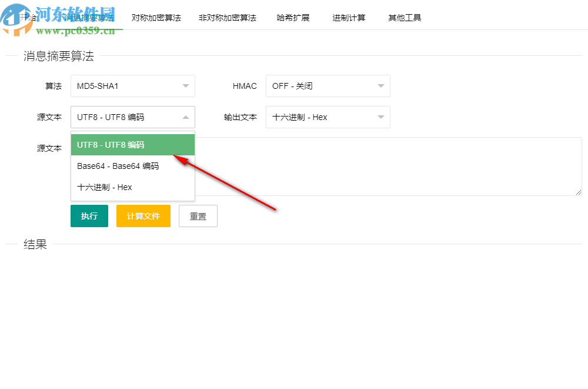588x389 pixels.
Task: Open the 开始 menu
Action: [28, 18]
